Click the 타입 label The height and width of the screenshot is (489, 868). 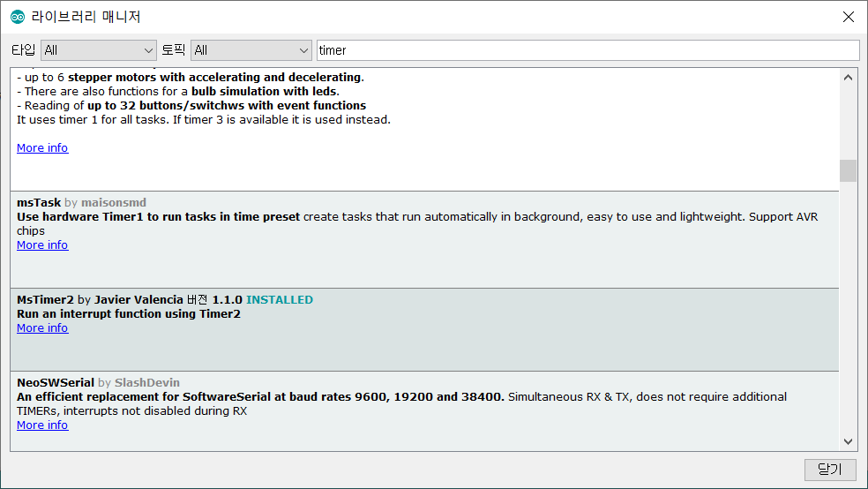click(23, 50)
